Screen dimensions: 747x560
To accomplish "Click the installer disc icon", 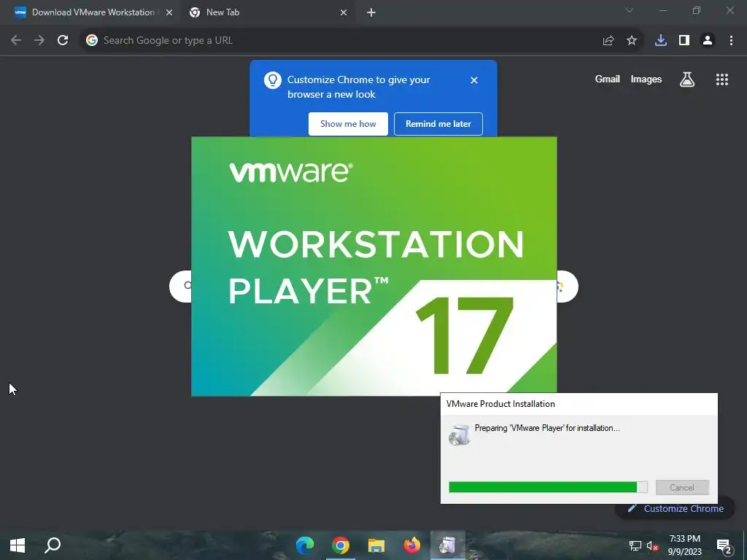I will point(460,435).
